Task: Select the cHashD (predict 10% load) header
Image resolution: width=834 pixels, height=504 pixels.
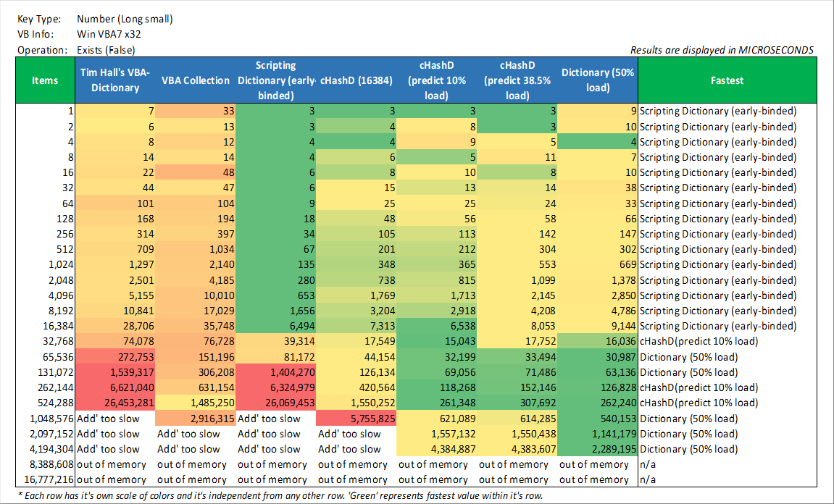Action: click(x=436, y=80)
